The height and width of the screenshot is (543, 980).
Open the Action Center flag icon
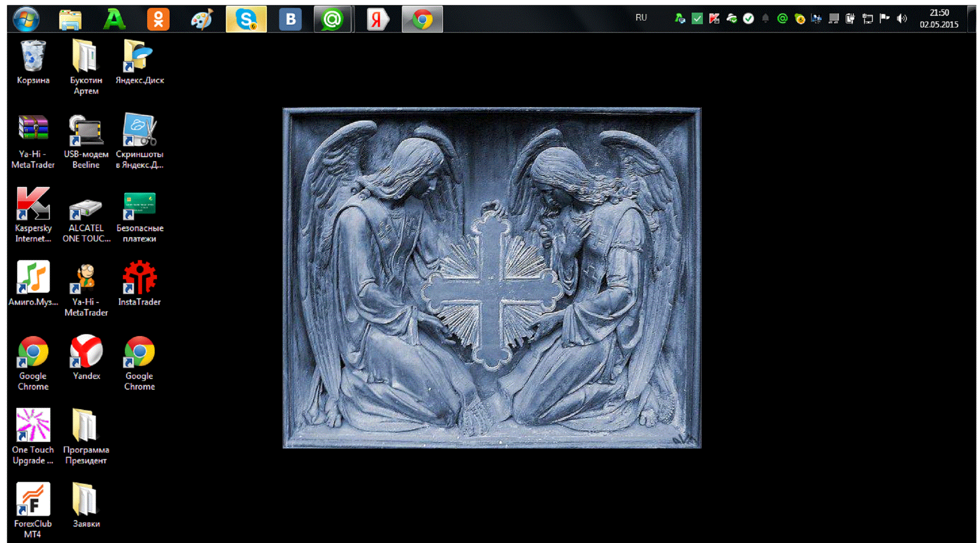click(884, 19)
